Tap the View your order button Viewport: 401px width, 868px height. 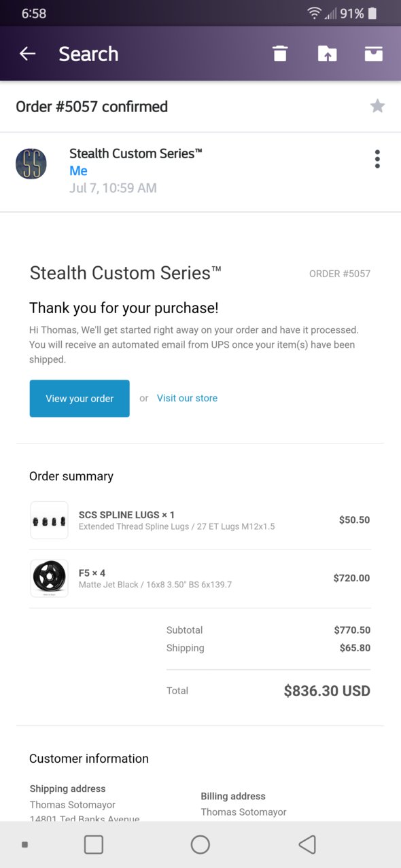[x=80, y=399]
